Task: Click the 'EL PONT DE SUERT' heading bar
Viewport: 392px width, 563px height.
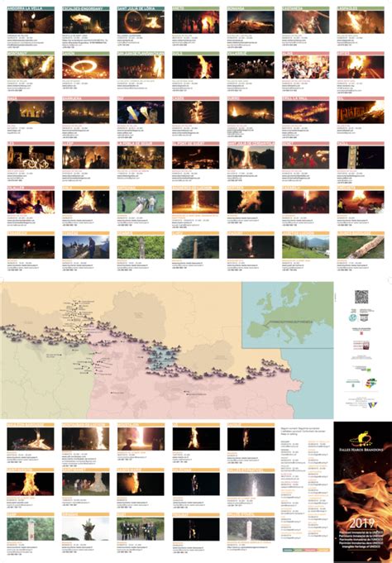Action: [196, 143]
